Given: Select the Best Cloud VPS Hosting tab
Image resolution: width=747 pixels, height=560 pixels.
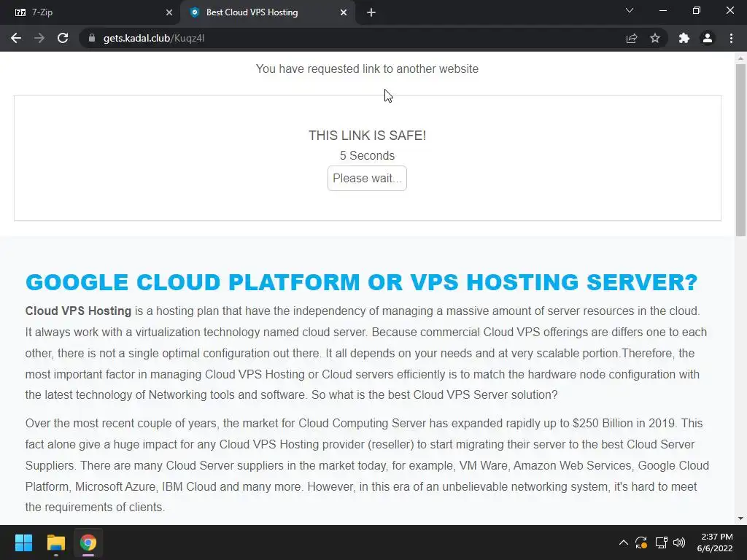Looking at the screenshot, I should 267,12.
